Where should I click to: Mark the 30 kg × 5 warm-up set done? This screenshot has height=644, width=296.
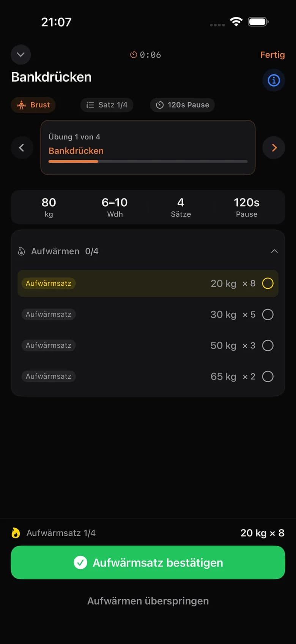pos(268,315)
